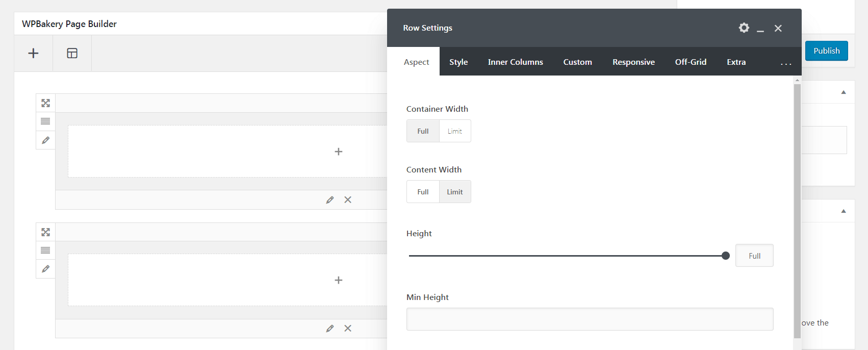Focus the Min Height input field
The width and height of the screenshot is (868, 350).
click(x=590, y=319)
